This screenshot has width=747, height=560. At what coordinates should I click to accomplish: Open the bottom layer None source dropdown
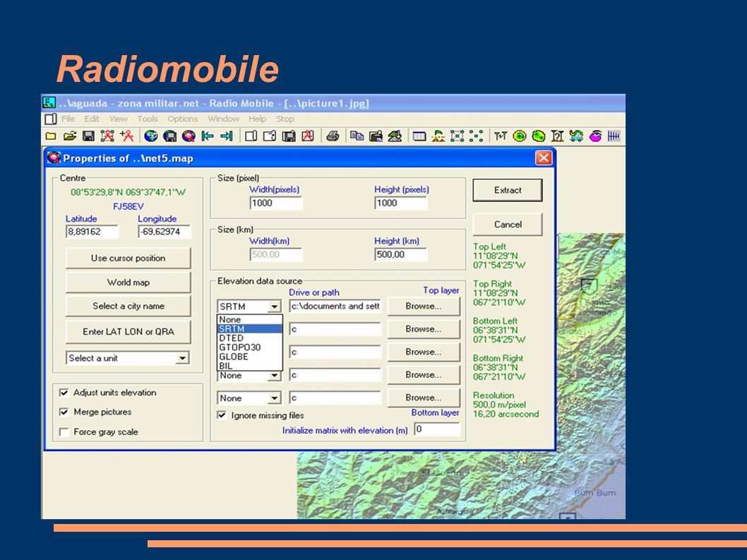pyautogui.click(x=275, y=398)
